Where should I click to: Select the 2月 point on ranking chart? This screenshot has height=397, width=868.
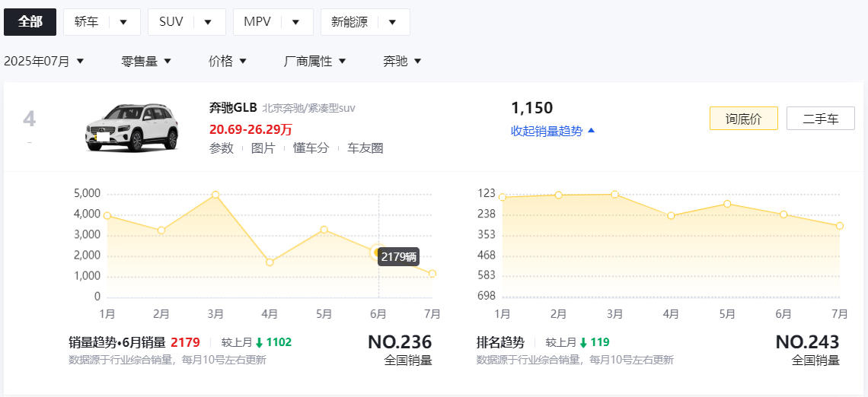(559, 195)
